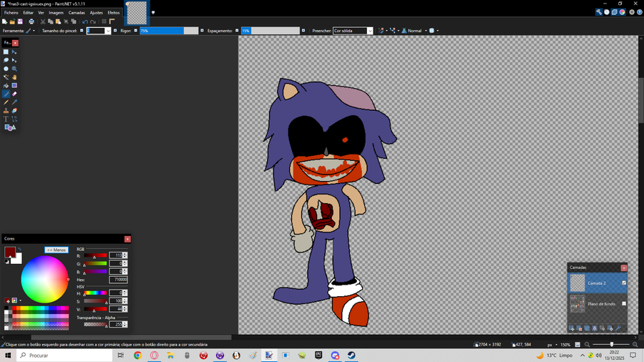Select the Shapes tool
The width and height of the screenshot is (644, 362).
(10, 127)
